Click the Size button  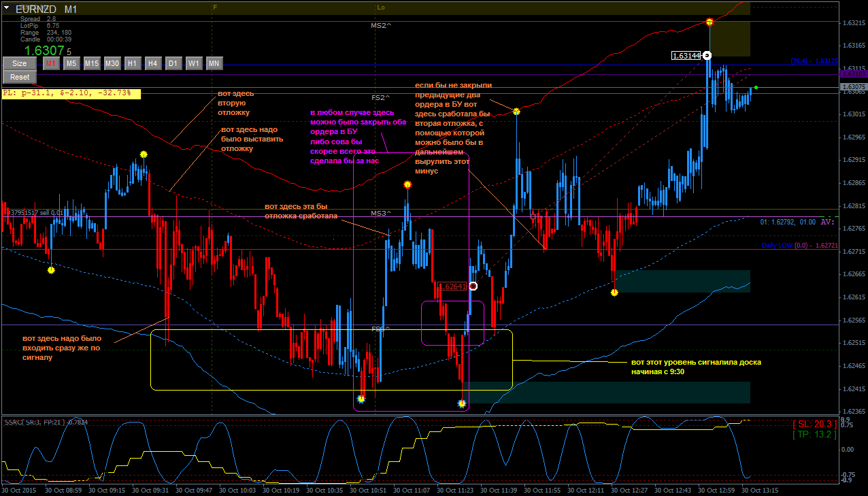(x=20, y=63)
